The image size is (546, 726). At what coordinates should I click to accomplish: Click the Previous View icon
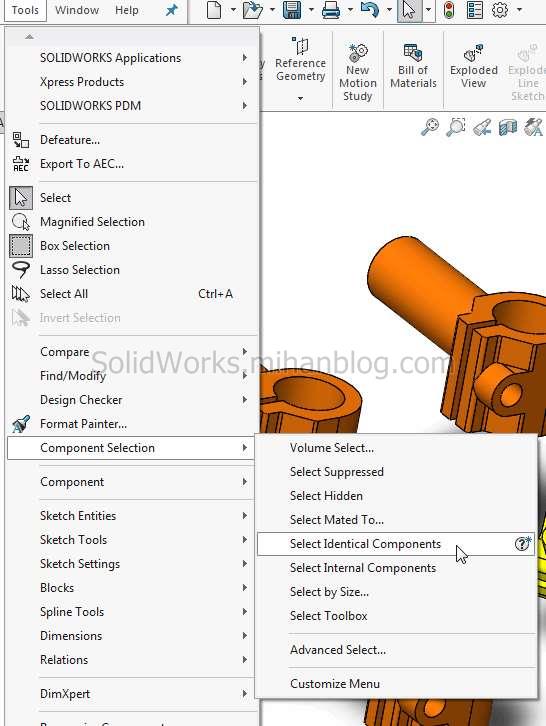[x=482, y=126]
